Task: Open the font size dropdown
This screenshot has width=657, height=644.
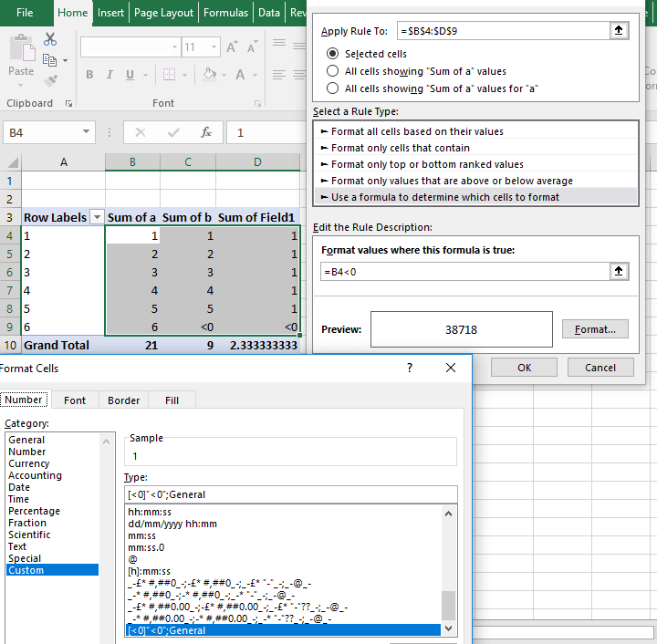Action: click(214, 47)
